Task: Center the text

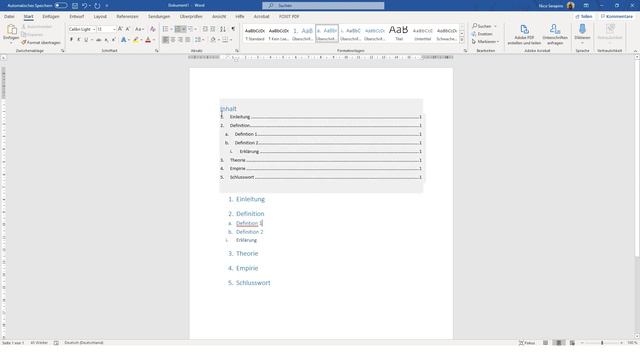Action: (x=173, y=40)
